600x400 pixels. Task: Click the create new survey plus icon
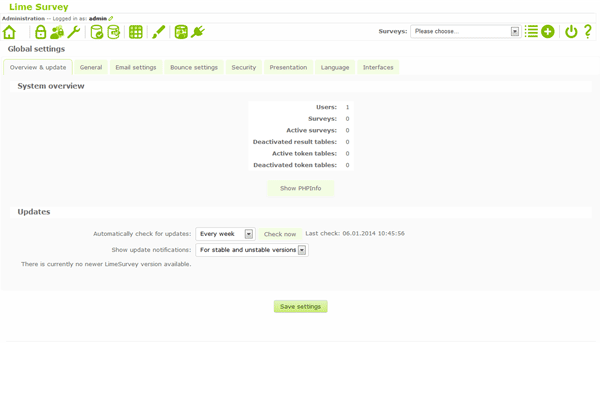point(548,32)
